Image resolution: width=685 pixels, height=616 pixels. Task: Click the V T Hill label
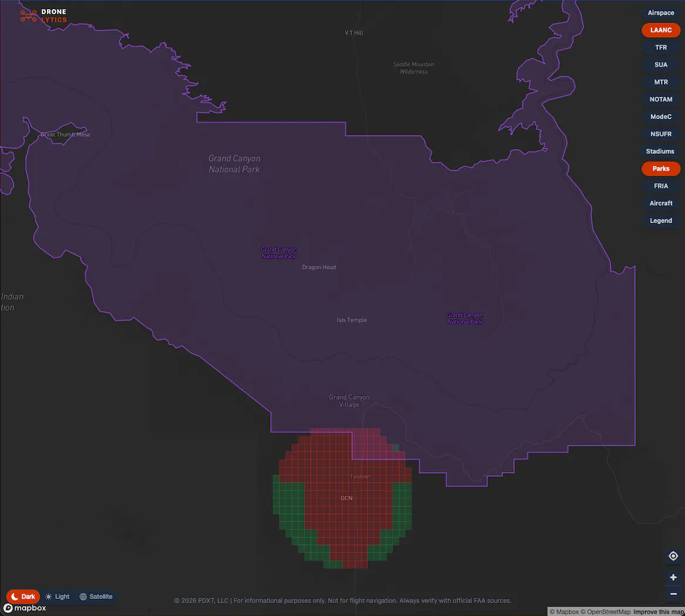pyautogui.click(x=354, y=33)
